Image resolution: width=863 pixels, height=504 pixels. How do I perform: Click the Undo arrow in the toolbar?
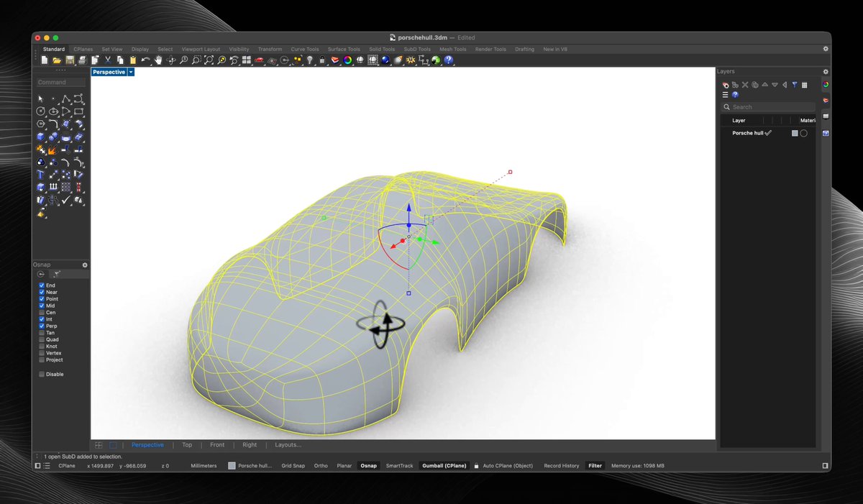(146, 60)
